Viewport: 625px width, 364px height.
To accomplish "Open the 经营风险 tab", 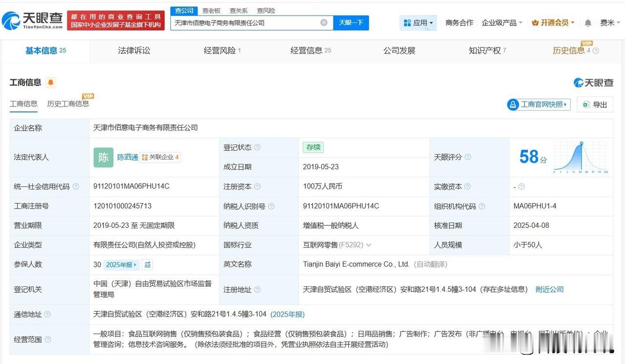I will pos(222,51).
